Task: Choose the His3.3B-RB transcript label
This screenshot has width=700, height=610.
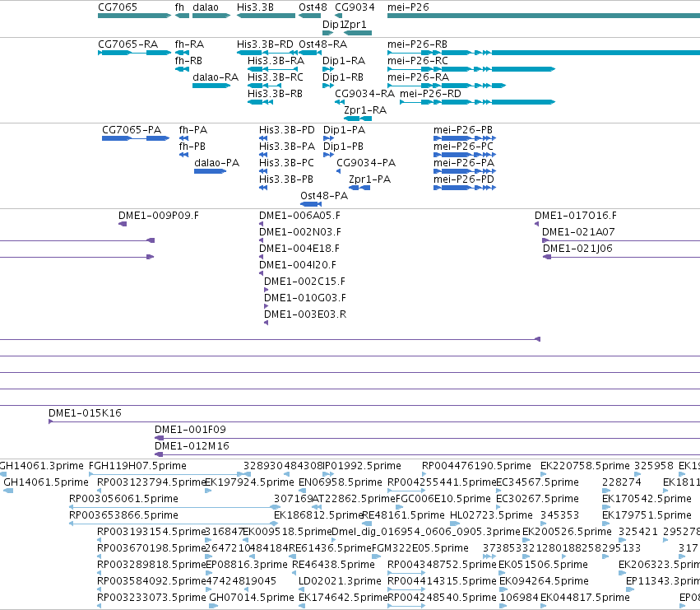Action: 275,94
